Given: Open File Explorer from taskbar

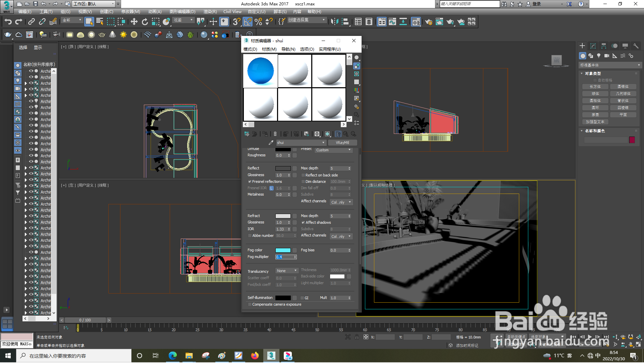Looking at the screenshot, I should [x=189, y=356].
